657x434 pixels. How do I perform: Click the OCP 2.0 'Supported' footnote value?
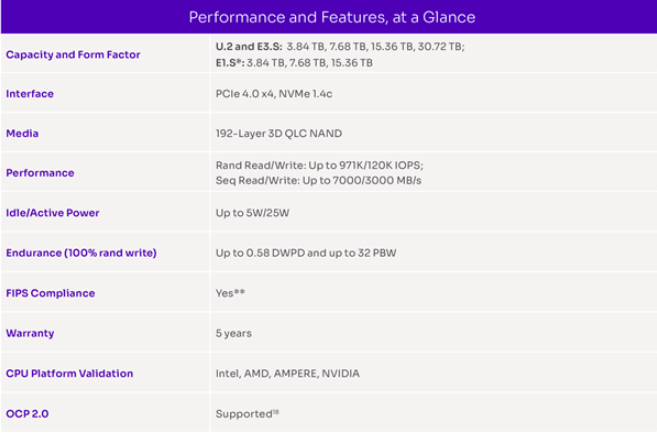246,413
